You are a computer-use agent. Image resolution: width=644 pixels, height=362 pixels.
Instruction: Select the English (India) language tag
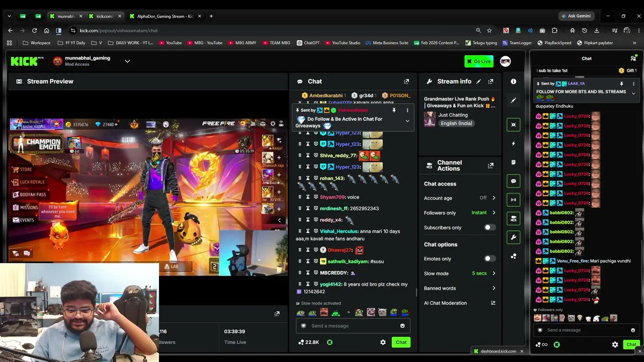coord(456,124)
